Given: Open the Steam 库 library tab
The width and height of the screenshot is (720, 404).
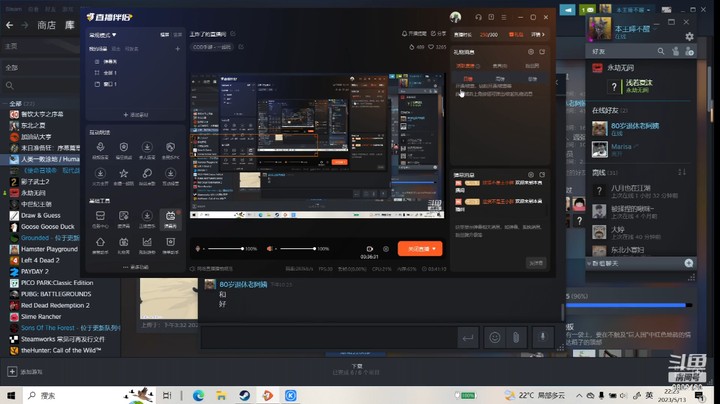Looking at the screenshot, I should [69, 25].
